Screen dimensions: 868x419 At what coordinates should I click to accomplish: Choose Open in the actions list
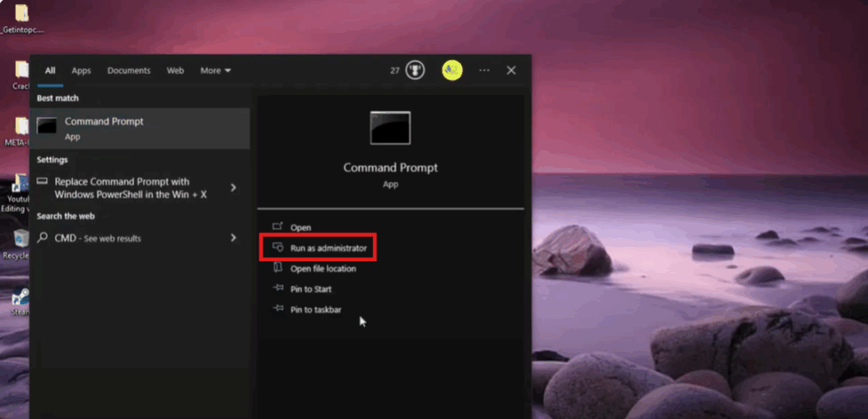point(301,227)
